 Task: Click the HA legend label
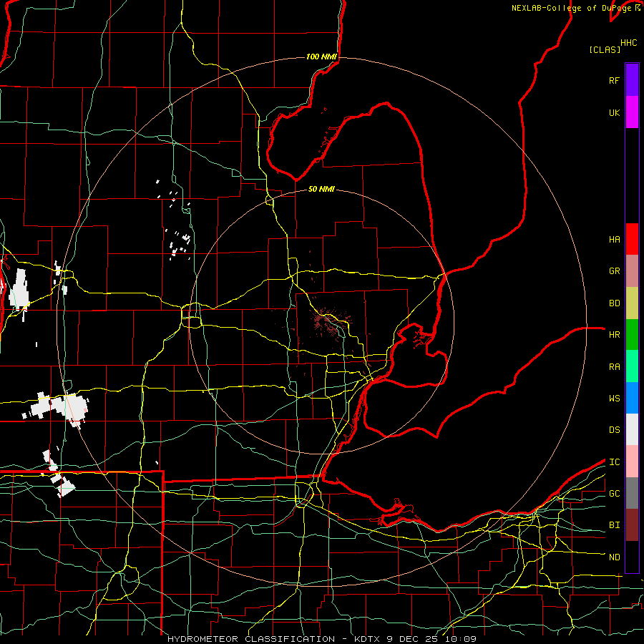615,240
